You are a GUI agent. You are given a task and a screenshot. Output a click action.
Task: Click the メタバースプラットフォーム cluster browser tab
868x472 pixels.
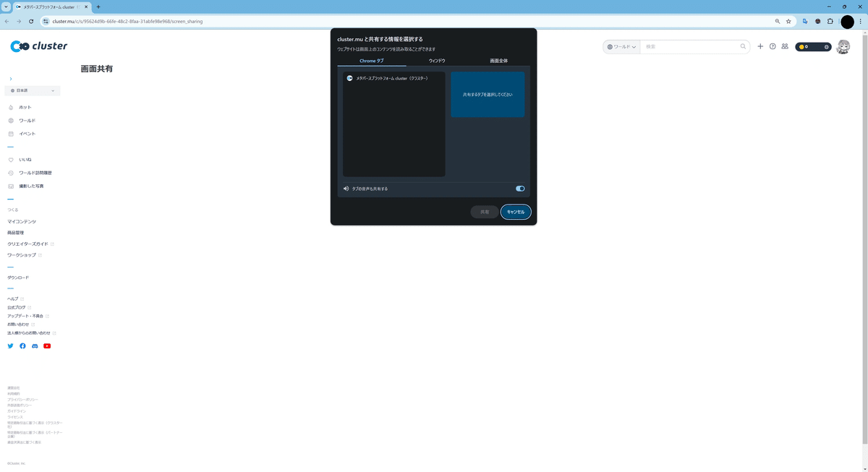[52, 7]
